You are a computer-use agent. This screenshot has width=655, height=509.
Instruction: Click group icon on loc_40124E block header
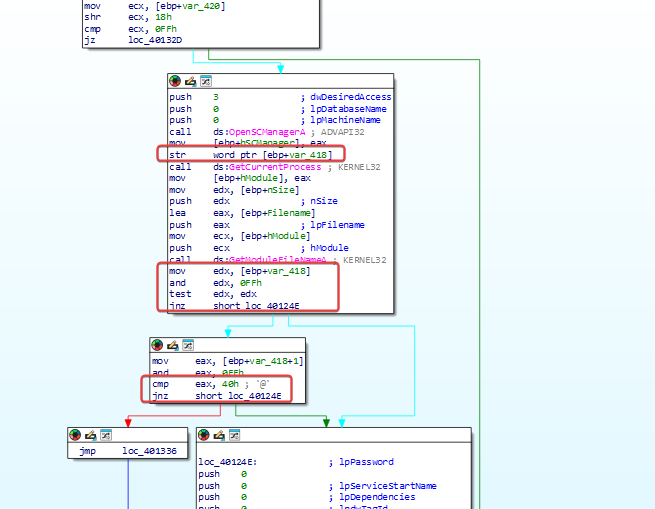pyautogui.click(x=235, y=435)
